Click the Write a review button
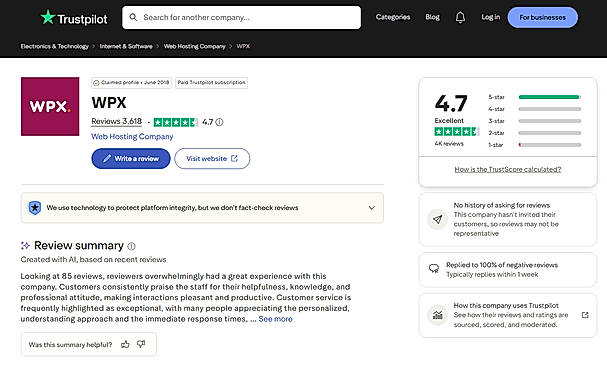This screenshot has width=607, height=368. pyautogui.click(x=131, y=159)
